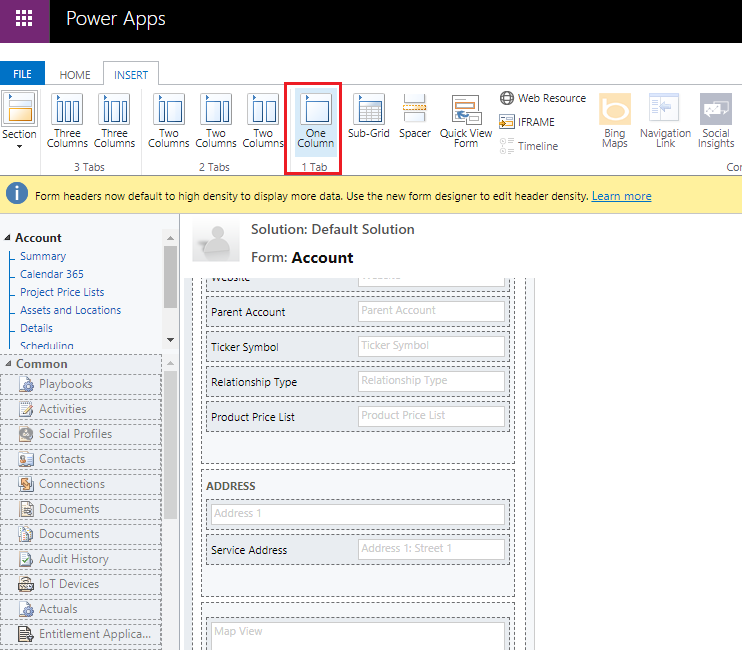The height and width of the screenshot is (650, 742).
Task: Insert a Navigation Link
Action: point(665,121)
